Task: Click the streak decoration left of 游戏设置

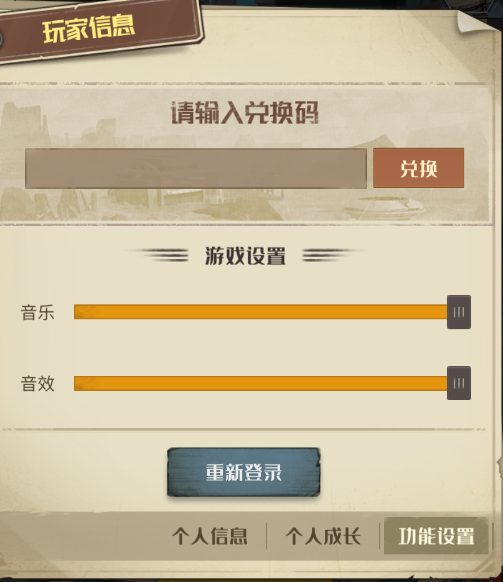Action: tap(158, 255)
